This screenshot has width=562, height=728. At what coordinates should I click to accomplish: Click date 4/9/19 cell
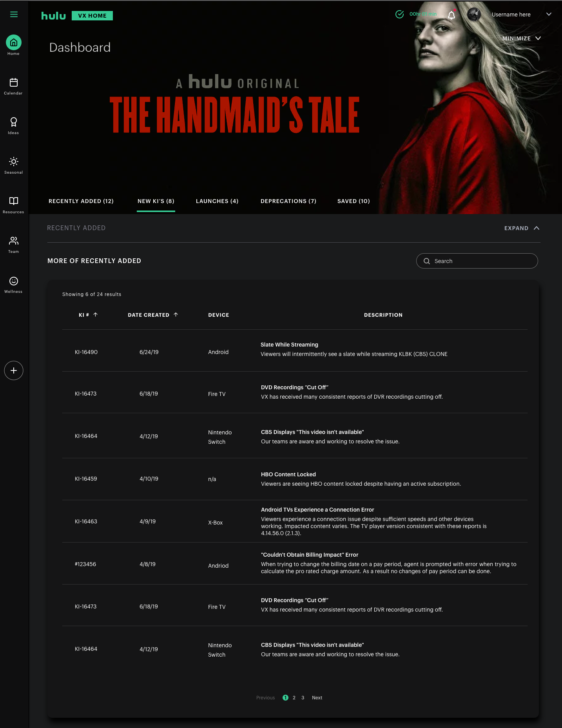(x=148, y=521)
